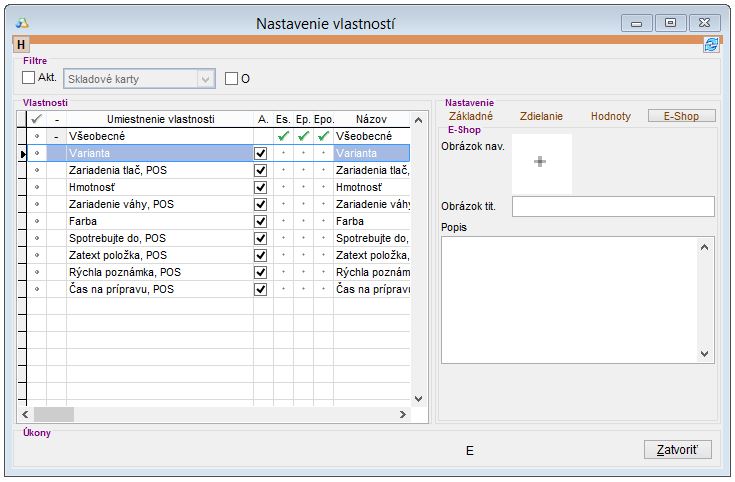
Task: Click the plus icon in Obrázok nav. box
Action: click(x=541, y=162)
